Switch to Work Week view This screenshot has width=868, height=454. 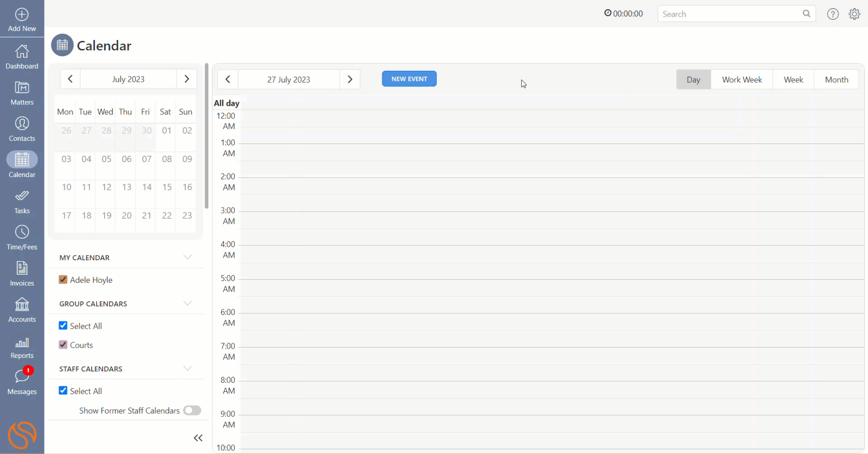pos(742,79)
